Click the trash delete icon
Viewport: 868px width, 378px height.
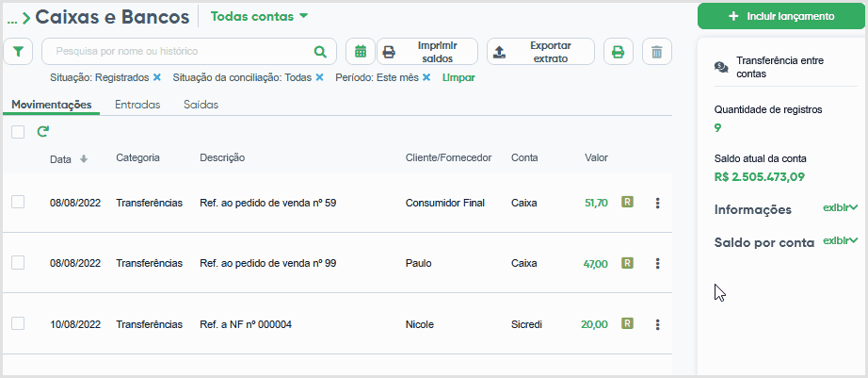point(656,52)
